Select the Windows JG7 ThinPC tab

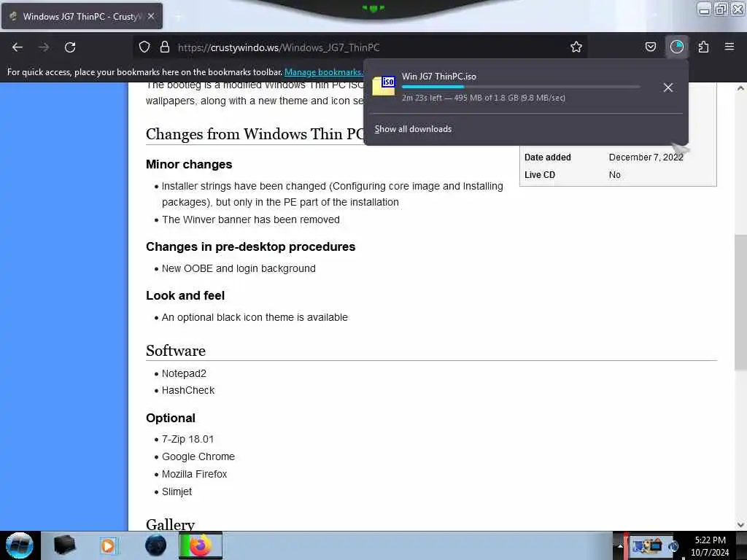(82, 16)
